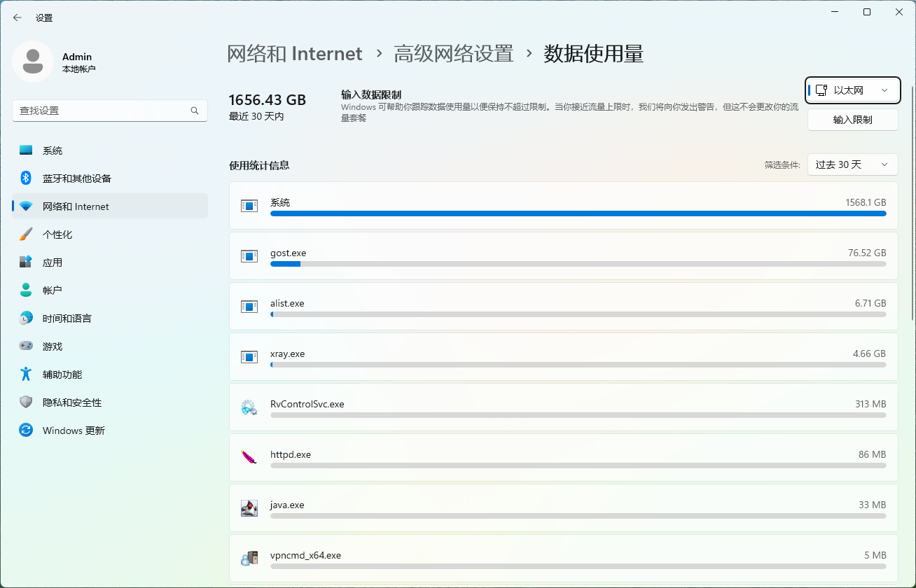Click the 输入限制 button
This screenshot has width=916, height=588.
pyautogui.click(x=852, y=120)
